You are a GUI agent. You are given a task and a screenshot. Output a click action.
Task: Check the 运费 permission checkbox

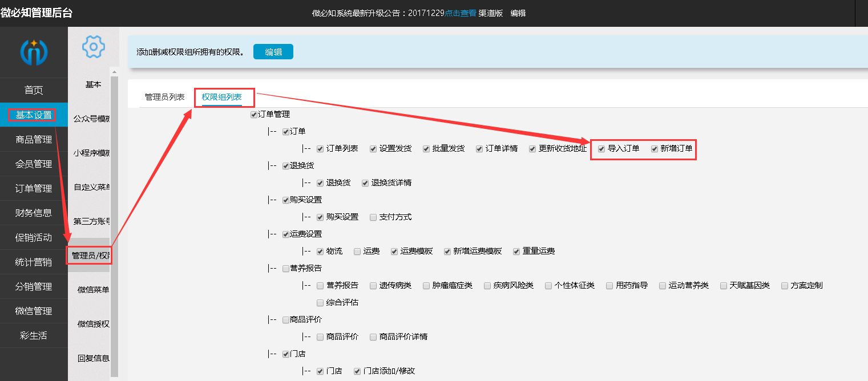coord(357,252)
